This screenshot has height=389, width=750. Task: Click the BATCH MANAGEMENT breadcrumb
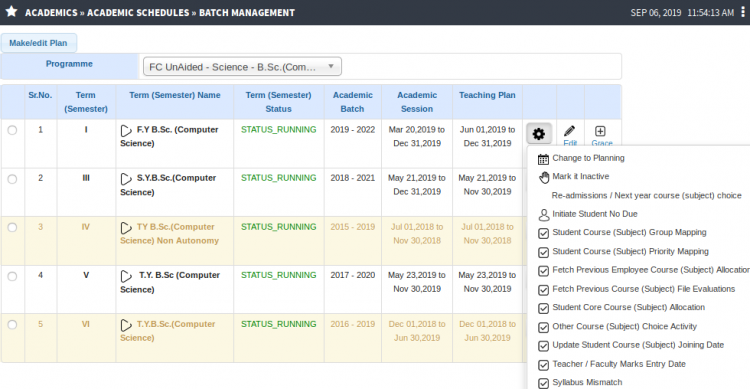pos(247,12)
